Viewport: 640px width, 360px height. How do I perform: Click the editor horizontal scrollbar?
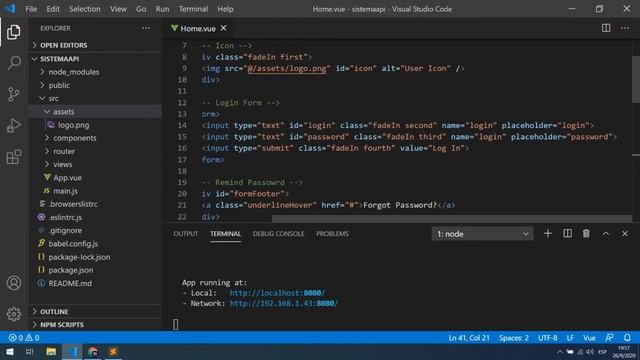[x=451, y=219]
